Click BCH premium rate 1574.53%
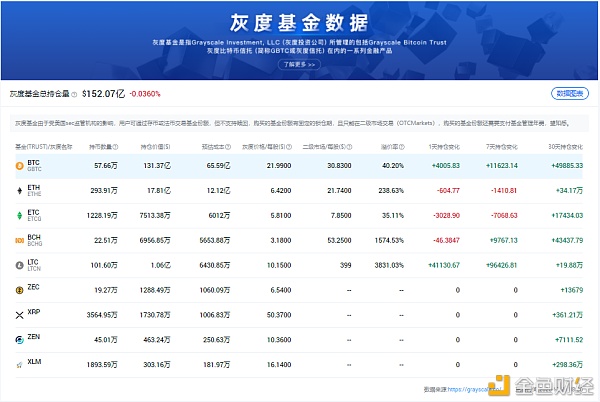The height and width of the screenshot is (402, 600). click(x=389, y=240)
